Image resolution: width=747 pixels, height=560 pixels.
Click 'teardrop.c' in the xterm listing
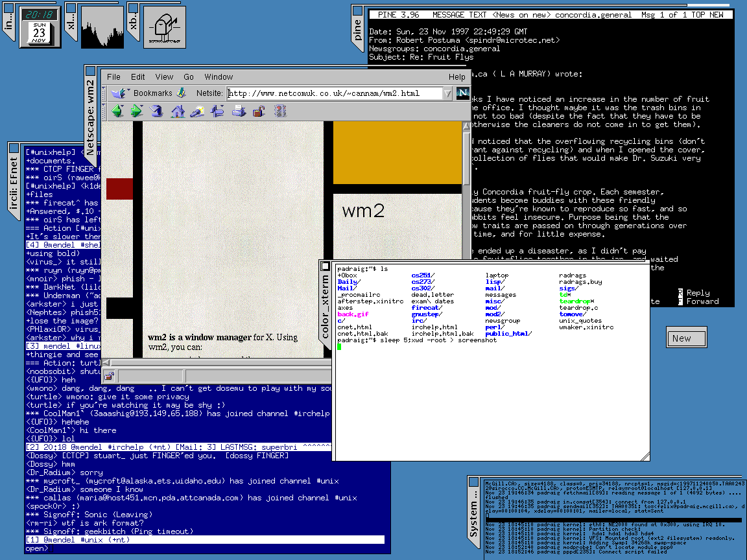(x=578, y=308)
